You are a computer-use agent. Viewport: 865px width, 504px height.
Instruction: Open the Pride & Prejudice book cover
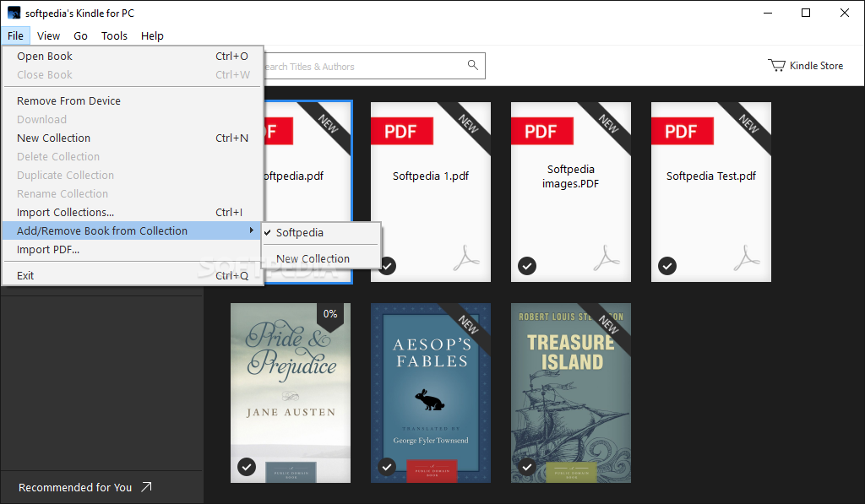coord(291,393)
